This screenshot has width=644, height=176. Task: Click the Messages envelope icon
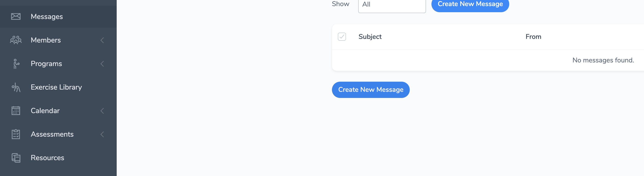pyautogui.click(x=16, y=17)
